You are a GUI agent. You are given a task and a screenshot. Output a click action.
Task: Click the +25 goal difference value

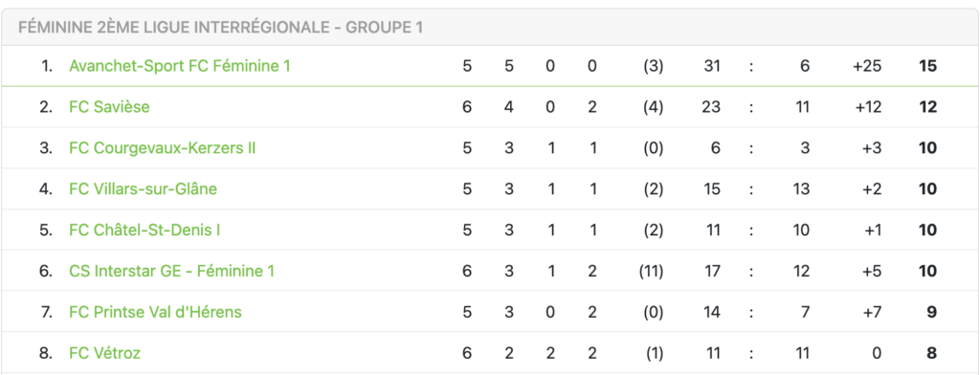coord(867,66)
